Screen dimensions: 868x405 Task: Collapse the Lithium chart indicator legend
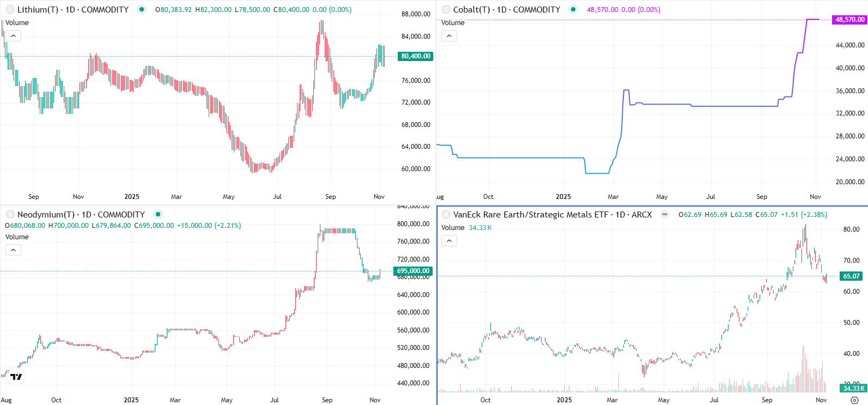coord(13,36)
